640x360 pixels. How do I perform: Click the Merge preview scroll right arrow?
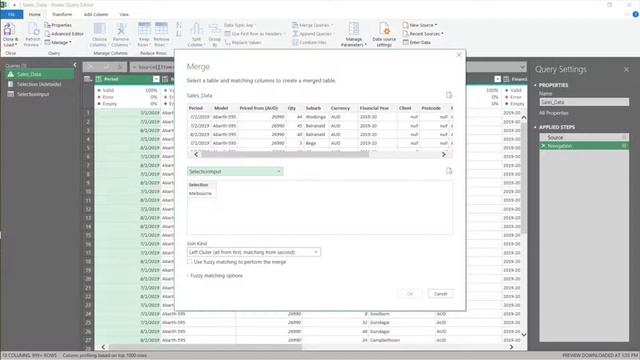(x=444, y=154)
